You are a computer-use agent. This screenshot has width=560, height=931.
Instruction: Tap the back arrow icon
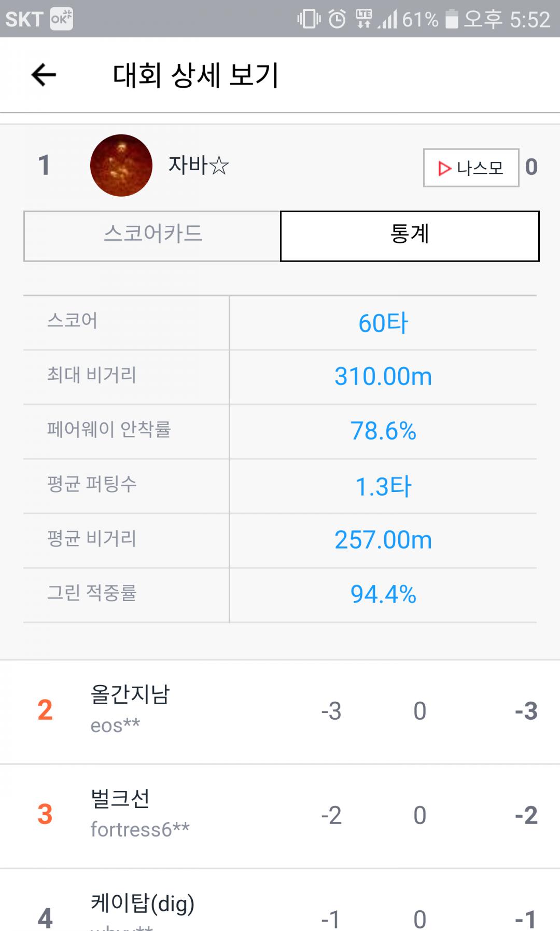coord(44,75)
